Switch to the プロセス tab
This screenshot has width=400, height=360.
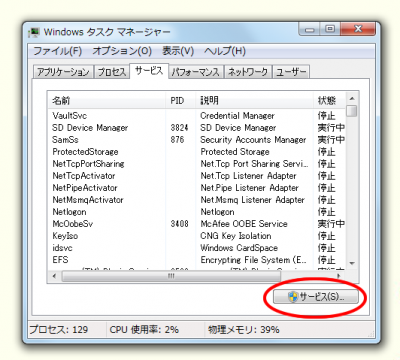click(x=112, y=72)
